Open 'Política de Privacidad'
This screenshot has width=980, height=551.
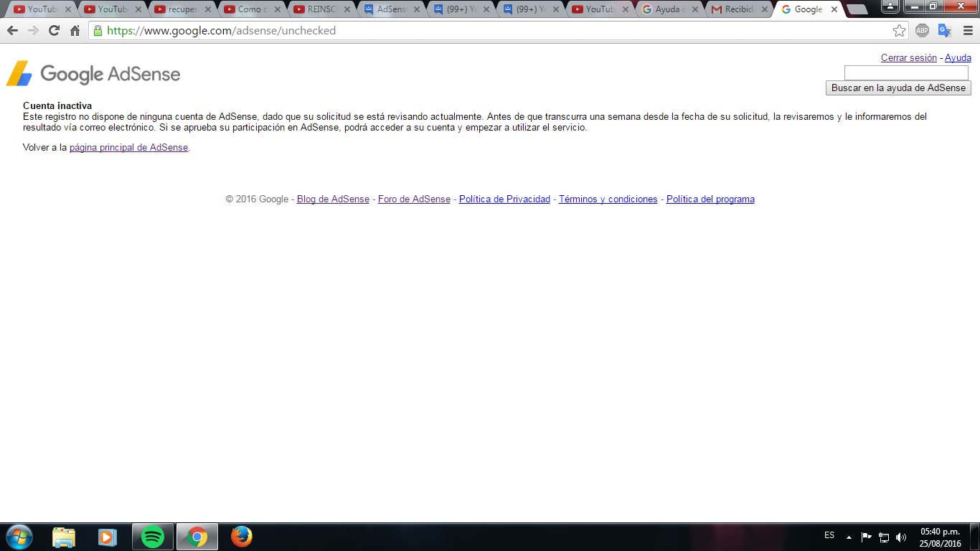[x=504, y=199]
